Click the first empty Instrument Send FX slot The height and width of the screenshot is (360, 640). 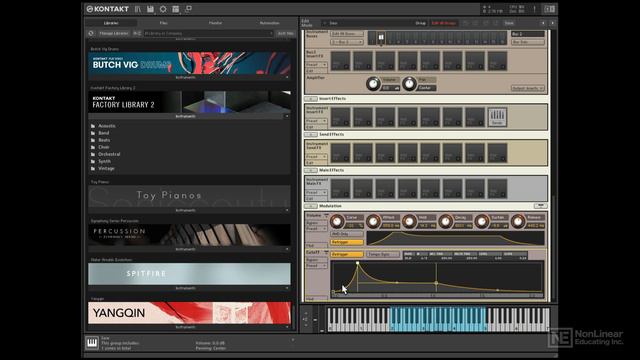[340, 153]
